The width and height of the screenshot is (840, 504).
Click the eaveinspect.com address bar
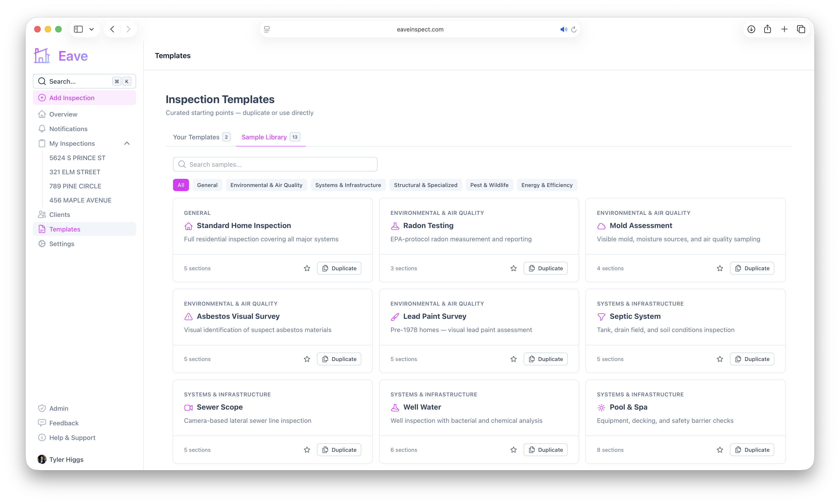coord(420,30)
